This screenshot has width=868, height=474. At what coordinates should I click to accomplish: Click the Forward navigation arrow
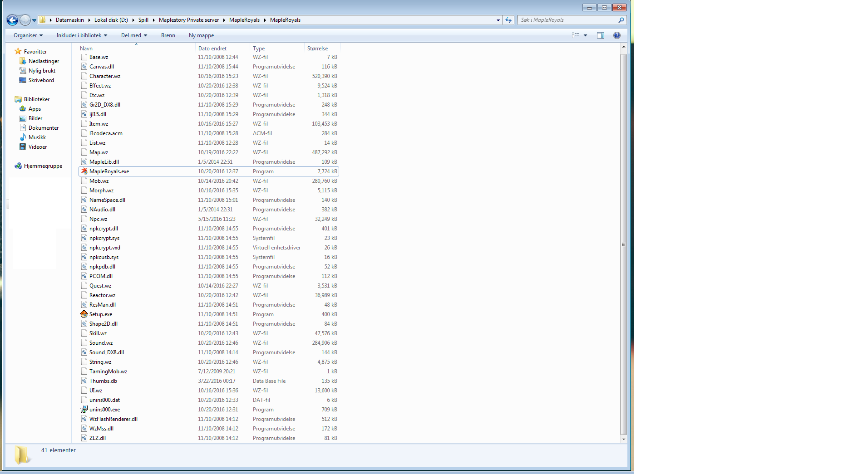25,20
